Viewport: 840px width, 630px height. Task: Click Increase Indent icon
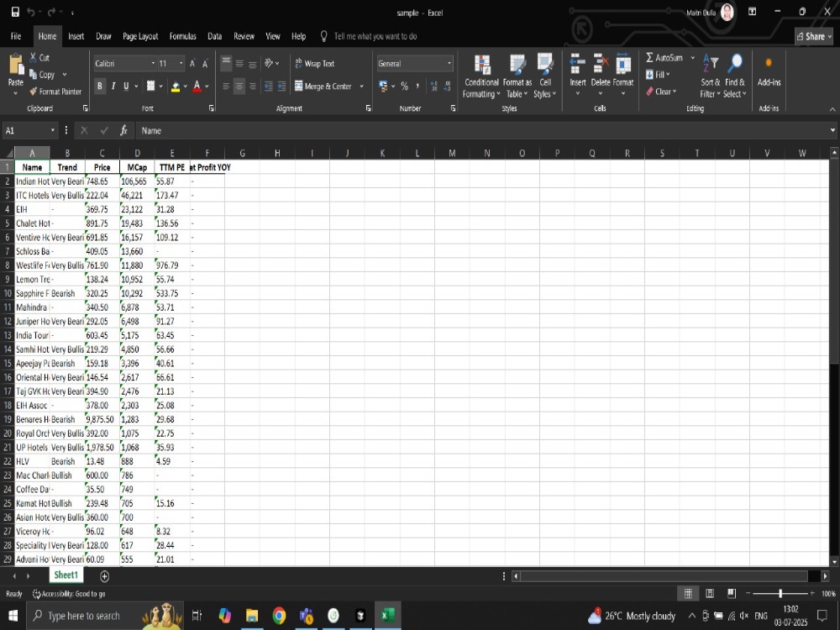click(x=281, y=86)
